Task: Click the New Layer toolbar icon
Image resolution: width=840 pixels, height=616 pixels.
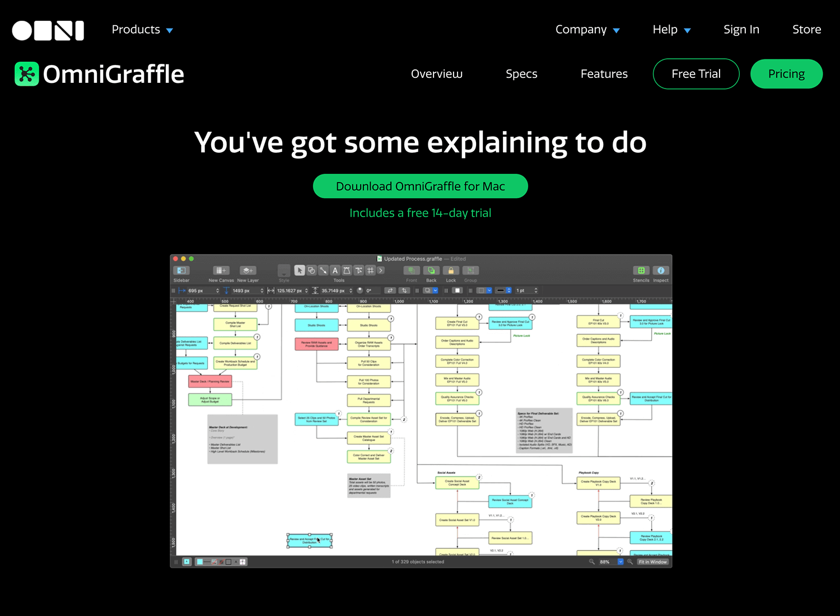Action: [248, 270]
